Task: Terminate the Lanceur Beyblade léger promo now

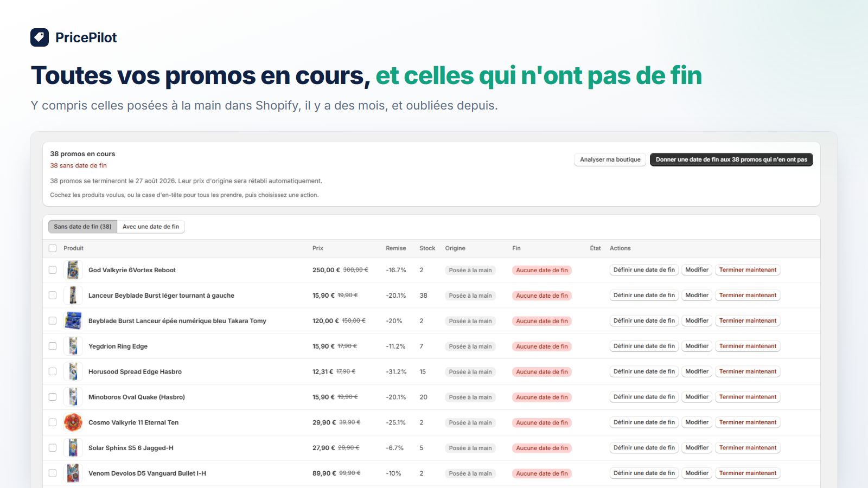Action: (748, 296)
